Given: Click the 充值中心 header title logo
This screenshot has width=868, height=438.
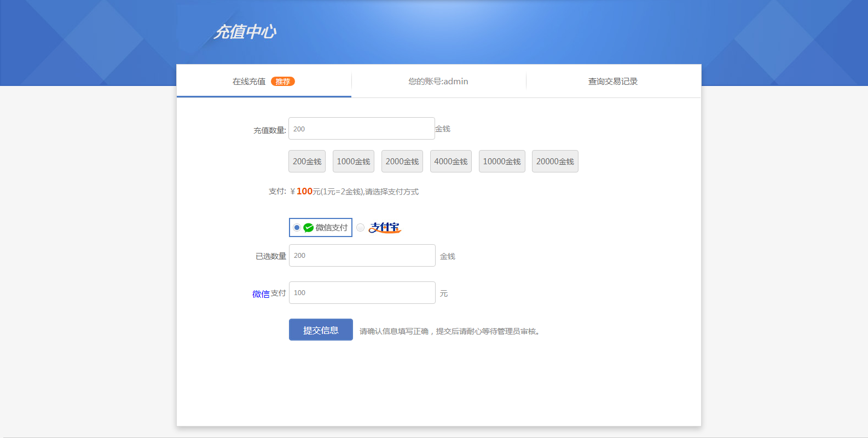Looking at the screenshot, I should pyautogui.click(x=245, y=32).
